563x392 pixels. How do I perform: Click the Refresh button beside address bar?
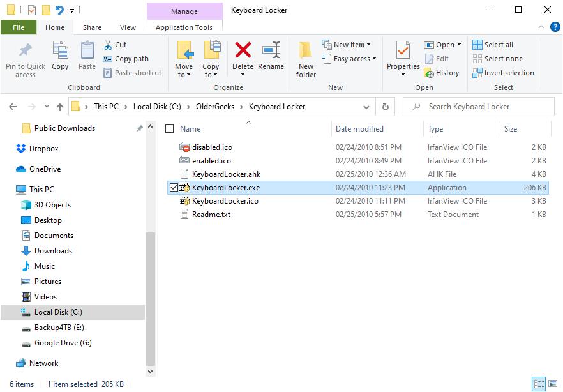coord(386,107)
